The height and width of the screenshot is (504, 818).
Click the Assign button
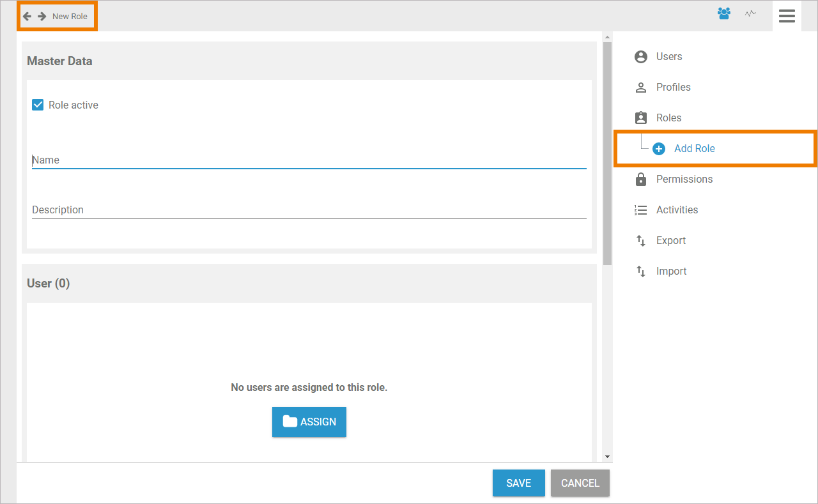(x=309, y=422)
